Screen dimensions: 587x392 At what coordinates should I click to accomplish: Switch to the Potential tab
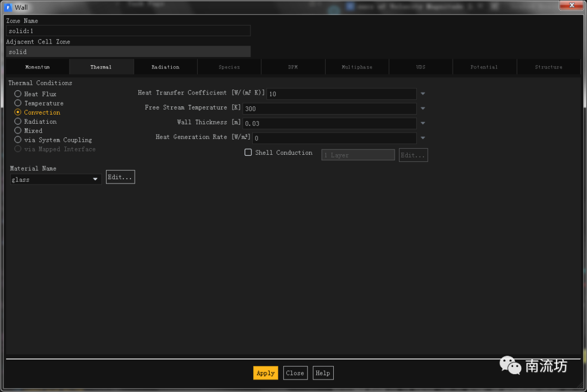[x=484, y=67]
